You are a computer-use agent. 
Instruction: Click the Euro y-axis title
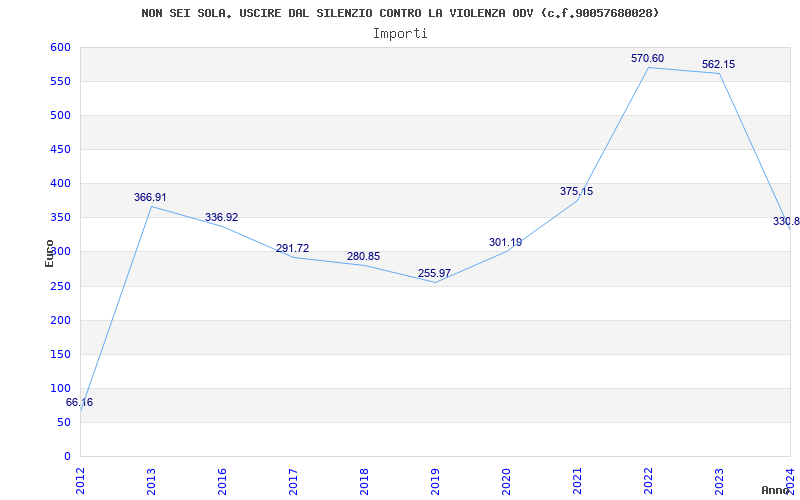[x=49, y=253]
